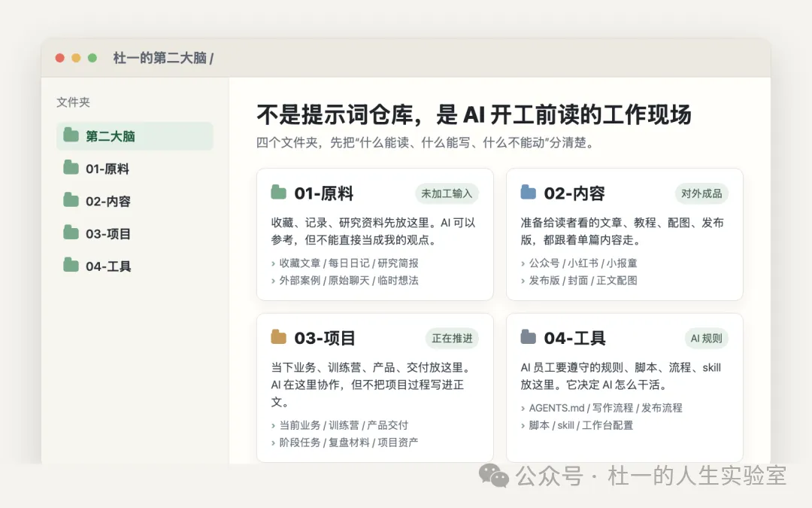Click the AI 规则 badge
This screenshot has height=508, width=812.
click(x=706, y=338)
